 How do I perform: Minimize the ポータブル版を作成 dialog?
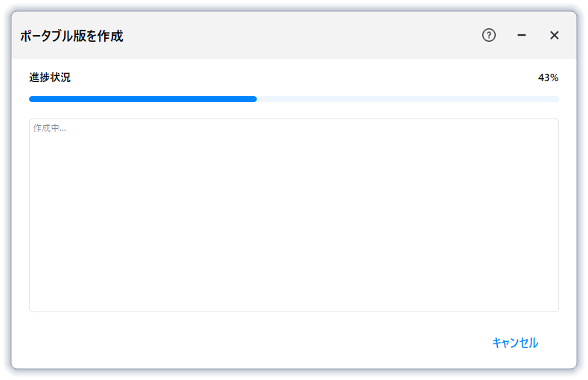(x=522, y=35)
